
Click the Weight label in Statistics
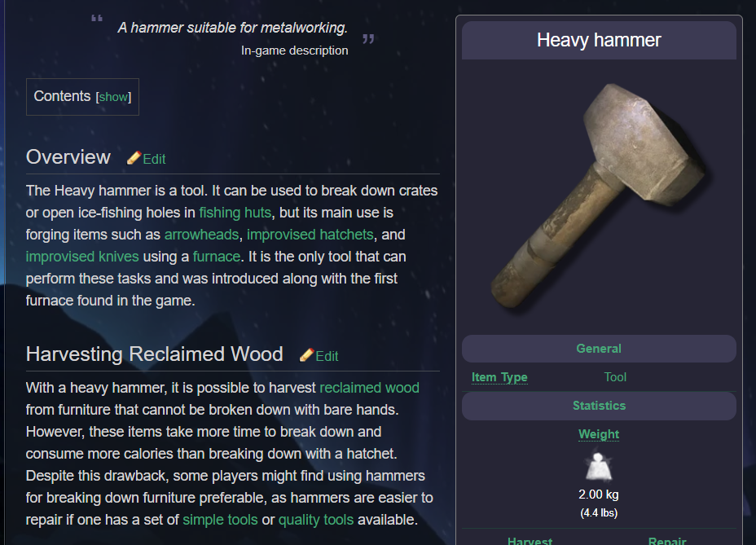599,434
